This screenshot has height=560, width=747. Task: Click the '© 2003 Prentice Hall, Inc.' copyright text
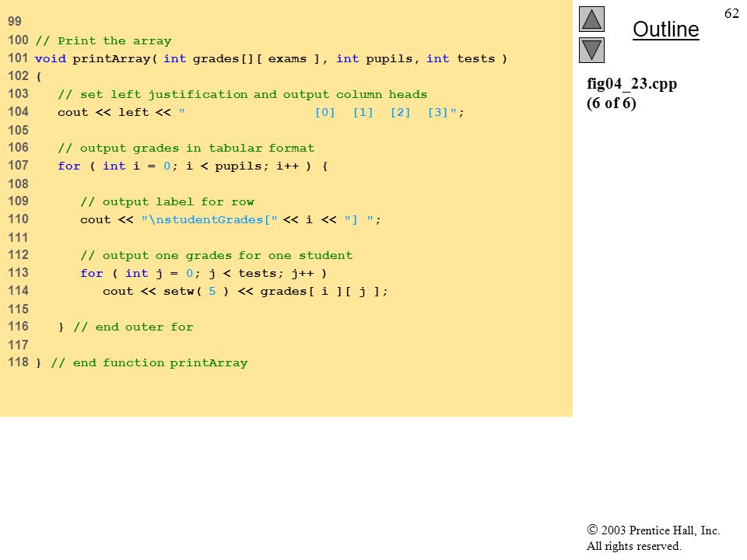[x=653, y=530]
